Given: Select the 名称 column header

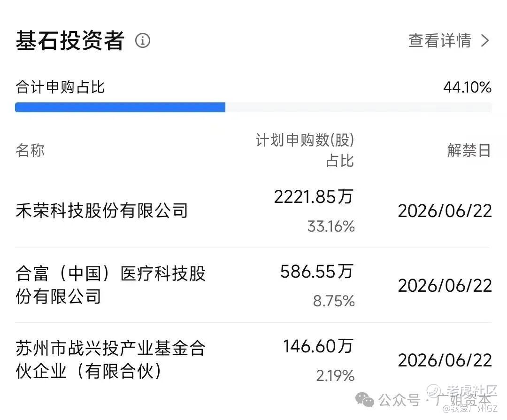Looking at the screenshot, I should [30, 151].
